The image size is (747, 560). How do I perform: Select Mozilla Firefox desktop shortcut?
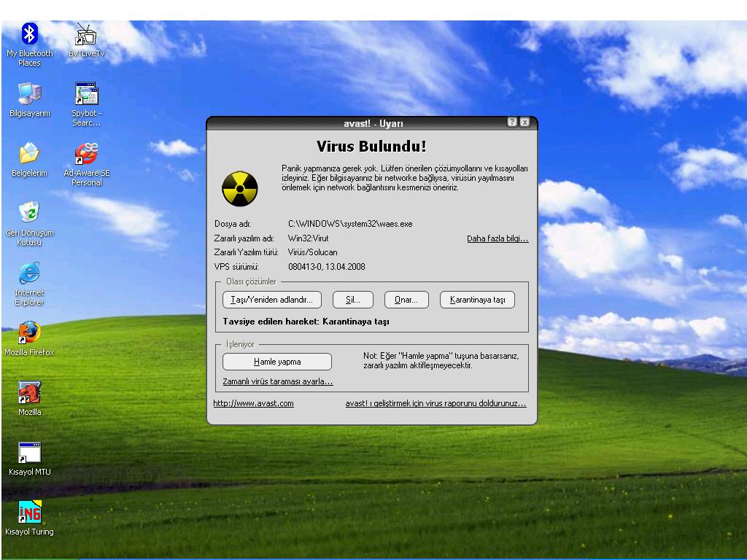(x=29, y=339)
